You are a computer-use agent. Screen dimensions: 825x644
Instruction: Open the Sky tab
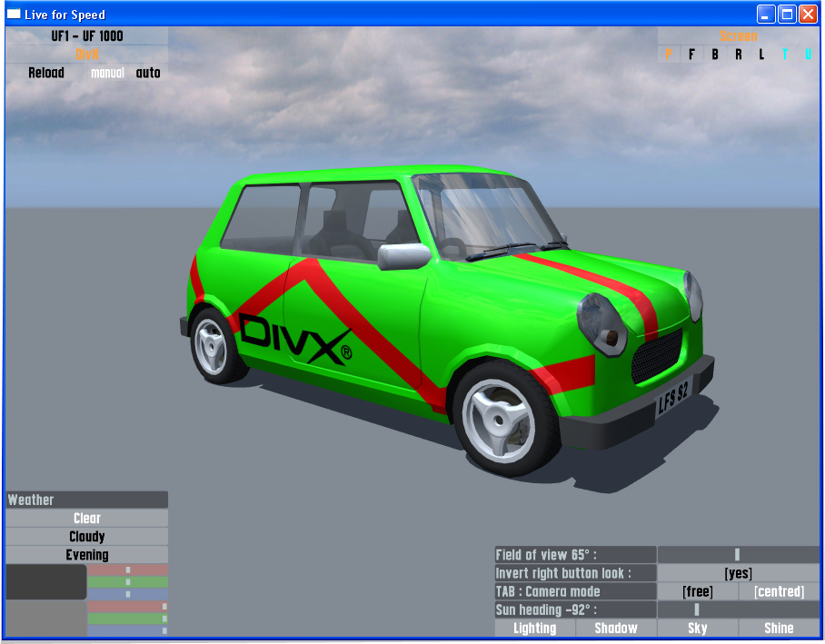(698, 629)
